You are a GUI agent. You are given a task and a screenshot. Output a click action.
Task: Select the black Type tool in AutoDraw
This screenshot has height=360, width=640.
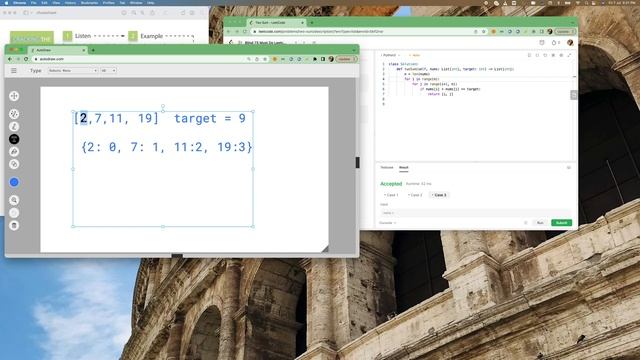coord(14,139)
